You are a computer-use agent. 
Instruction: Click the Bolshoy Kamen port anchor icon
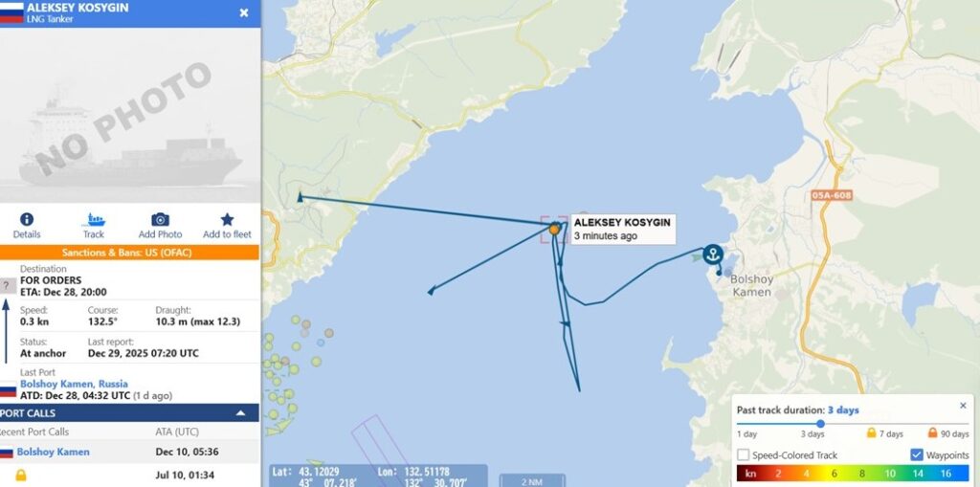coord(712,255)
